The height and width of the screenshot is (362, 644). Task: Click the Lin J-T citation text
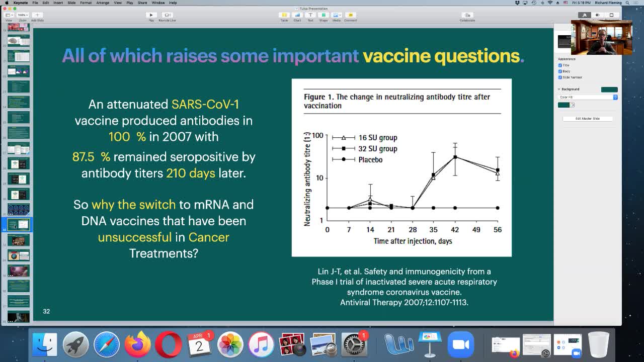pyautogui.click(x=404, y=287)
